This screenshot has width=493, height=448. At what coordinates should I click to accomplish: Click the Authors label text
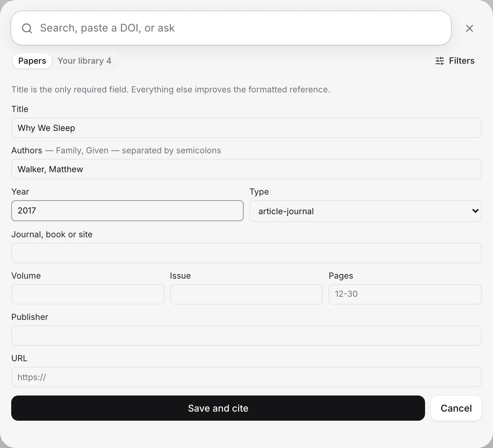27,150
